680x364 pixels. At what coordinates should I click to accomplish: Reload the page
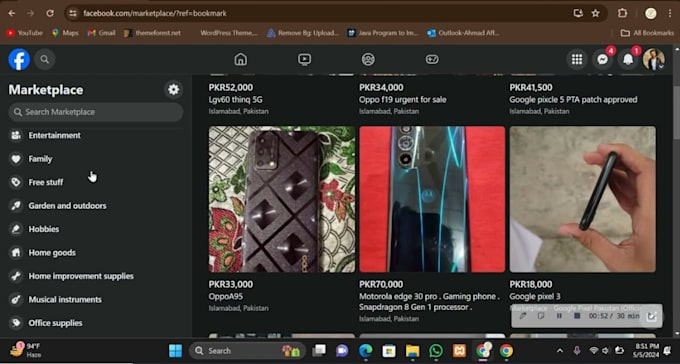coord(50,13)
